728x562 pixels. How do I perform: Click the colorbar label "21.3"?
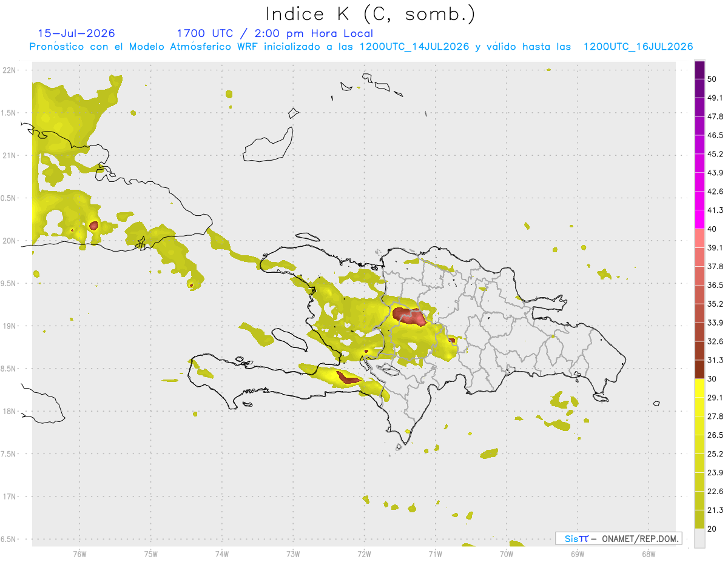coord(716,510)
